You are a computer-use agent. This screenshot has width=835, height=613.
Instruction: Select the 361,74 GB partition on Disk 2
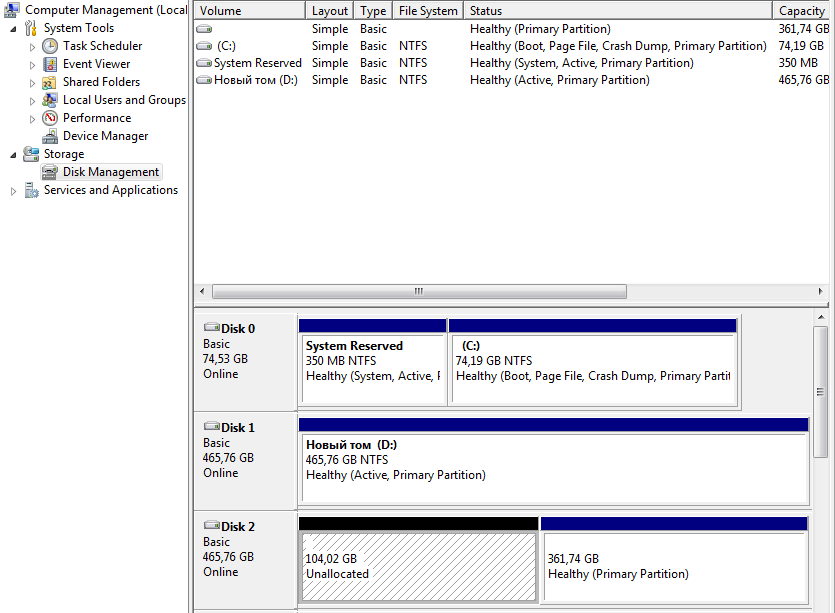tap(674, 567)
